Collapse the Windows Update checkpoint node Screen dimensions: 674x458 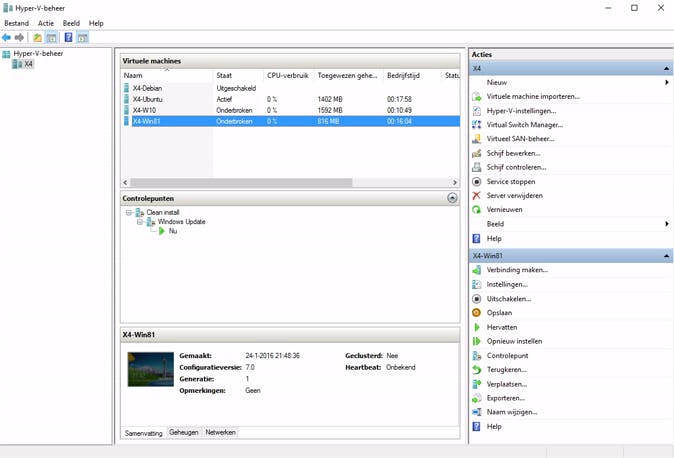[x=140, y=222]
